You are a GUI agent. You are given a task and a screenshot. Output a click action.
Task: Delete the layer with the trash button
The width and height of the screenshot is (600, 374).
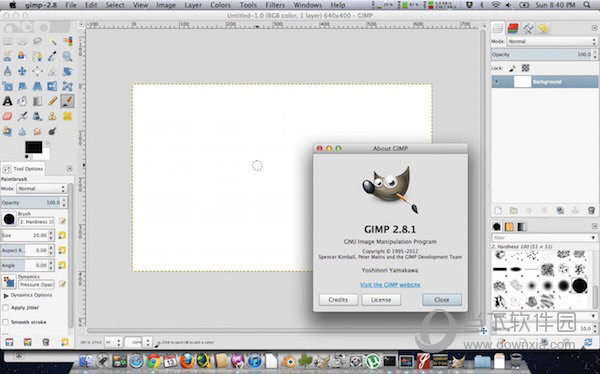[x=591, y=211]
